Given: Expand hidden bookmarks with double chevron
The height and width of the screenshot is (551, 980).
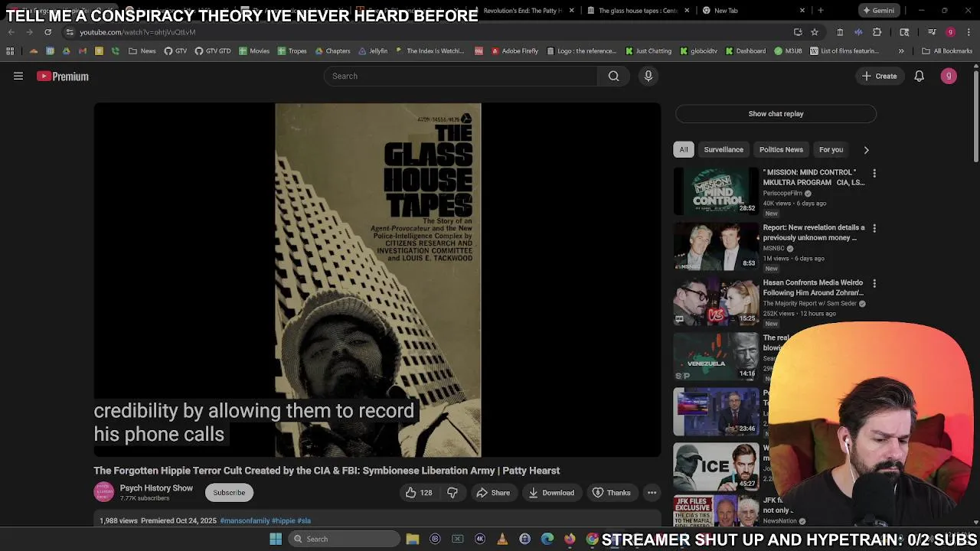Looking at the screenshot, I should point(901,51).
